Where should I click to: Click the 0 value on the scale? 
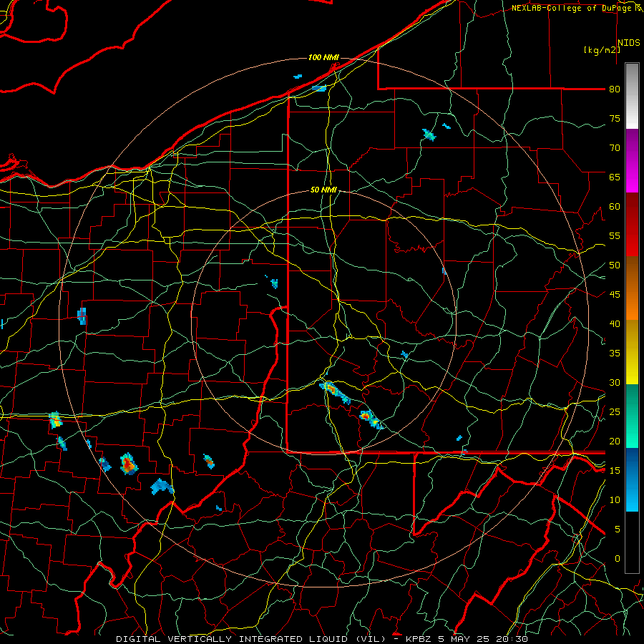(x=618, y=559)
